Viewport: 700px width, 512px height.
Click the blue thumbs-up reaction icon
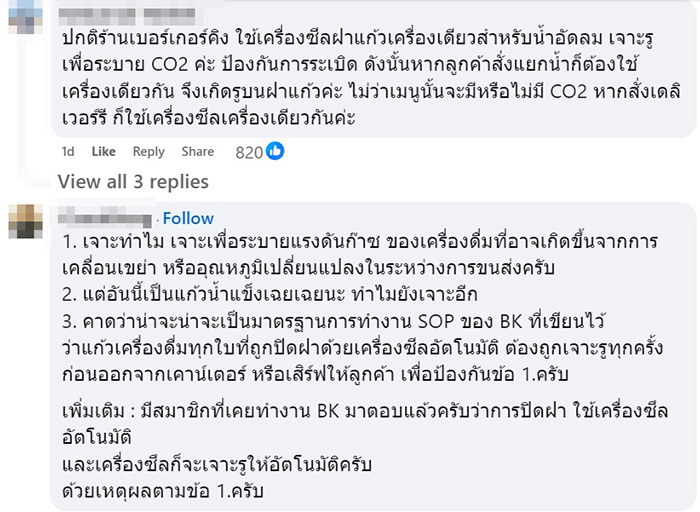(x=274, y=151)
